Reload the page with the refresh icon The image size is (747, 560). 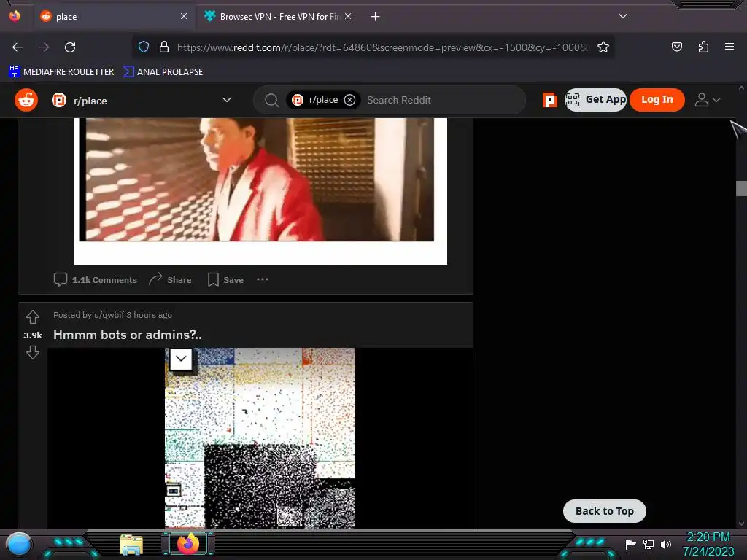(70, 47)
